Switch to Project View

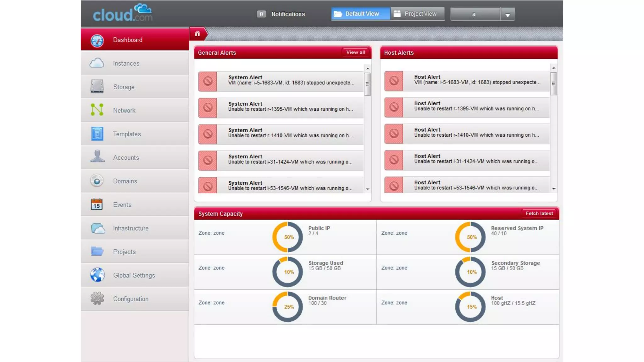(417, 14)
